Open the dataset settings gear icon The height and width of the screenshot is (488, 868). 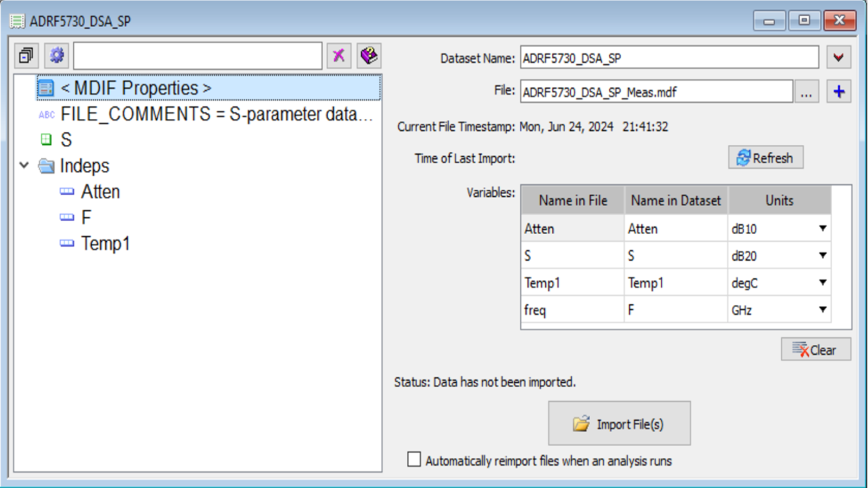pos(56,55)
